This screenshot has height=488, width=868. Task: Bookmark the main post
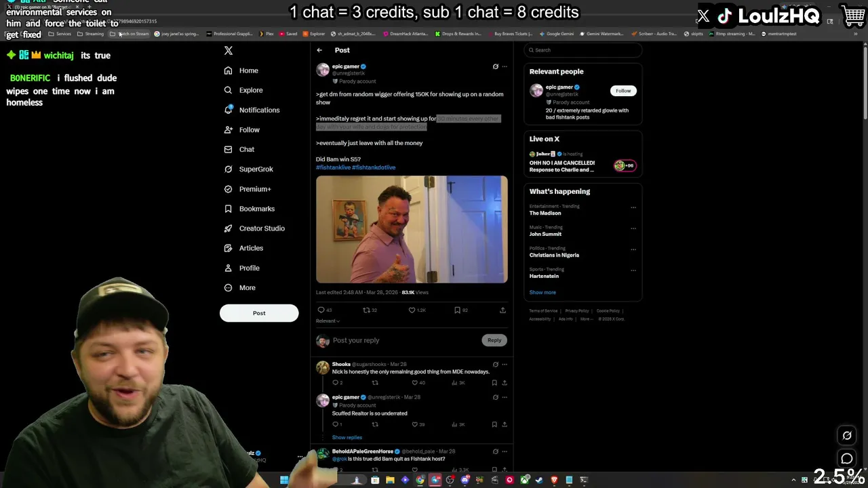pyautogui.click(x=458, y=310)
